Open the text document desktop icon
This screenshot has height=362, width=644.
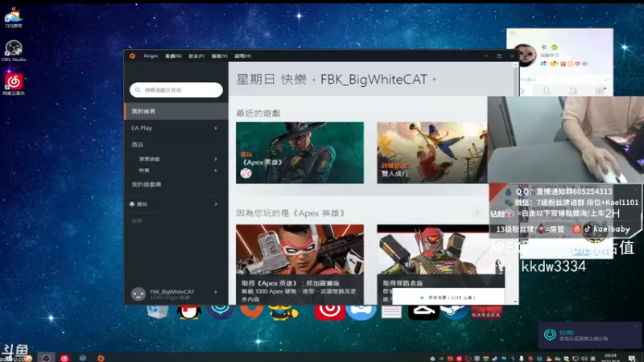coord(391,312)
